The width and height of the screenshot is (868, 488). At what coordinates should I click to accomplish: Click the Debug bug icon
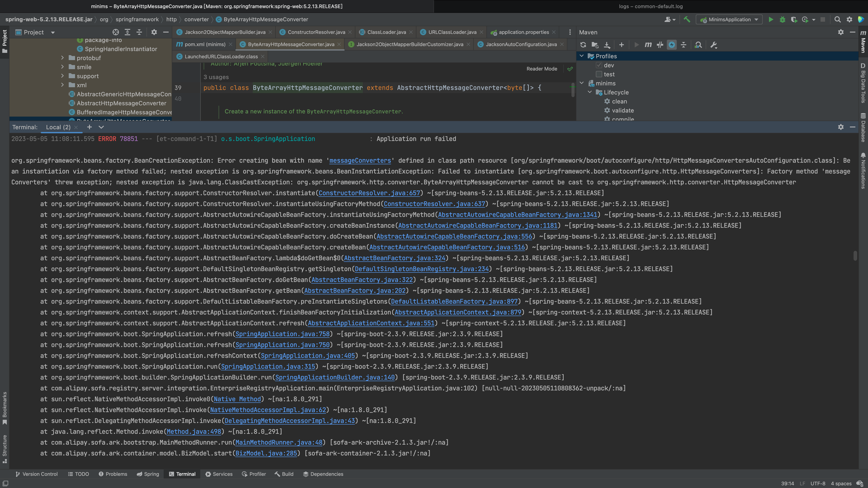point(782,19)
